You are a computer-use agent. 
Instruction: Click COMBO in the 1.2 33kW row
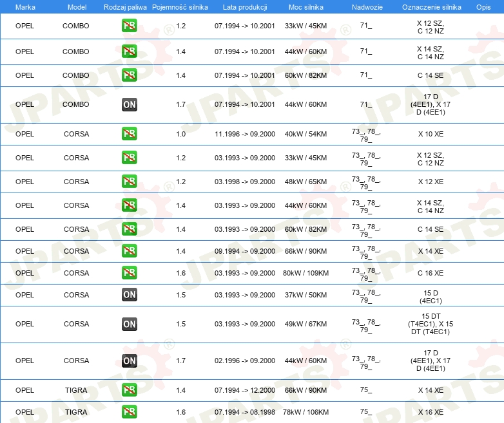click(x=76, y=26)
